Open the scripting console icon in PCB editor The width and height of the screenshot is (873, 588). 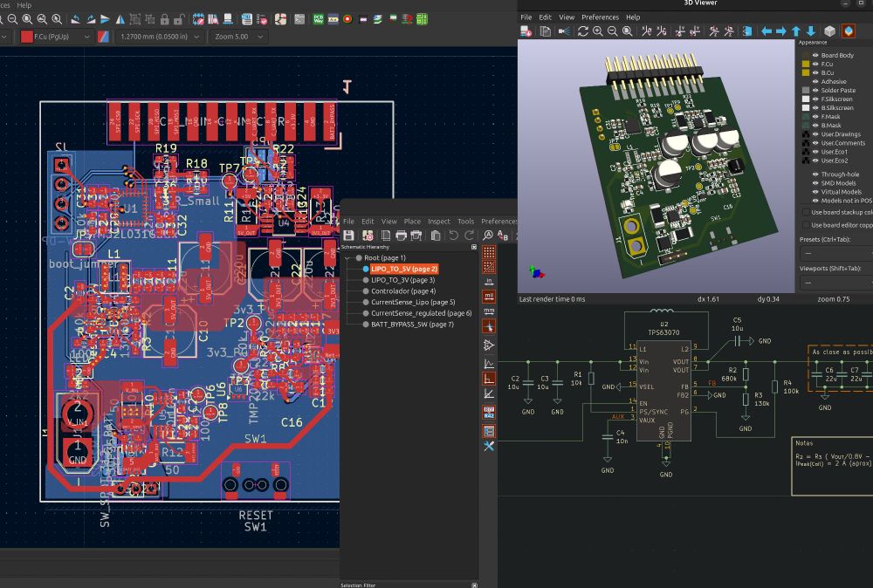[x=299, y=19]
